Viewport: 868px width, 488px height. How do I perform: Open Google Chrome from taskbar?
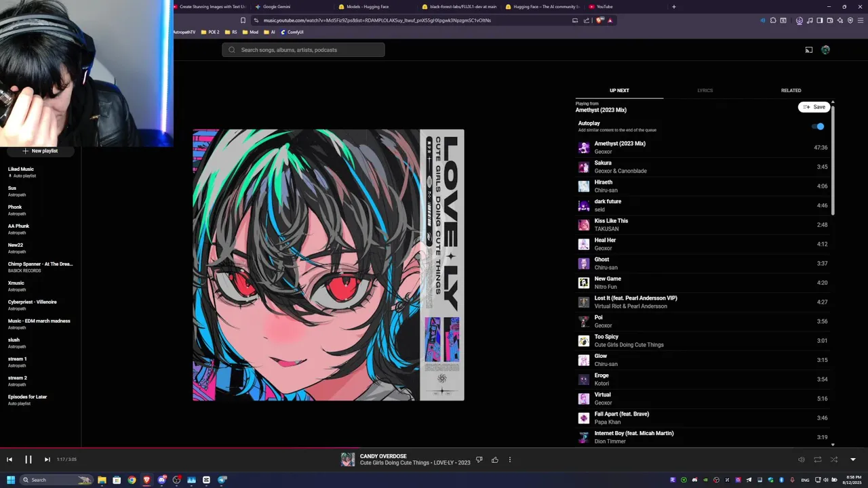[x=132, y=480]
